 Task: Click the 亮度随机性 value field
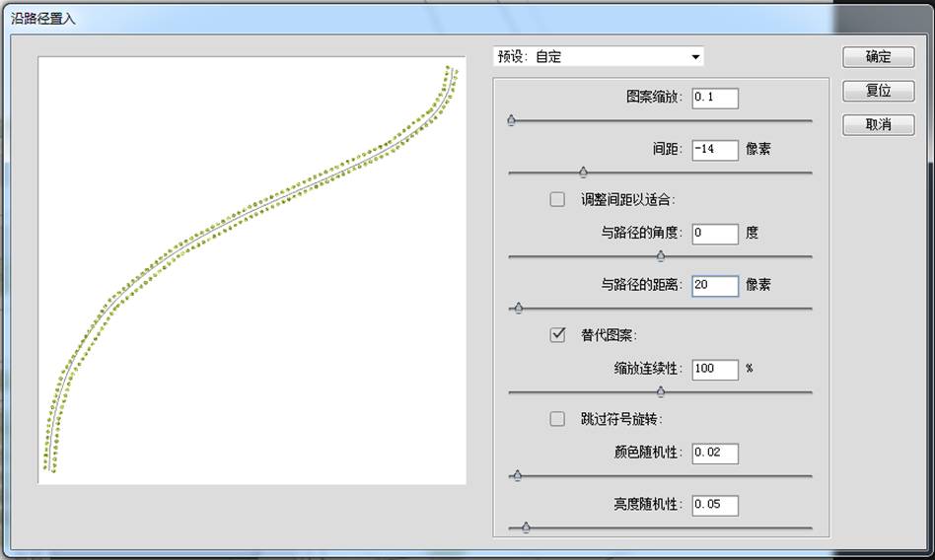(x=715, y=505)
